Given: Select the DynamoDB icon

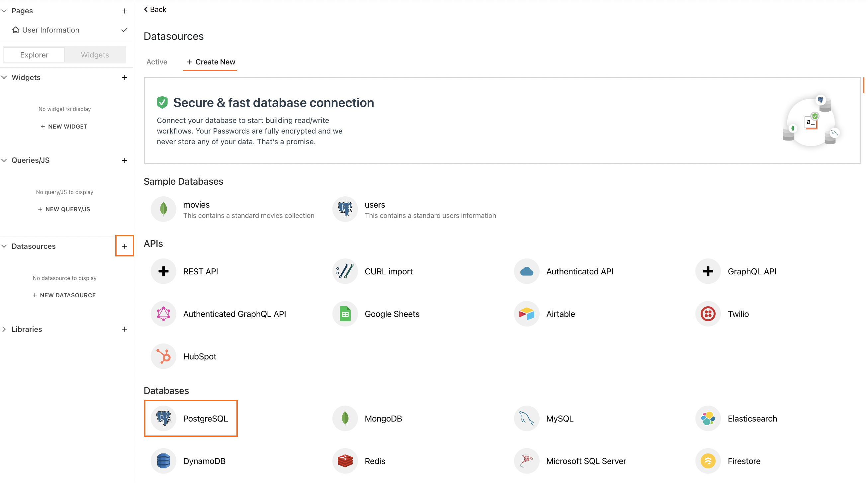Looking at the screenshot, I should pyautogui.click(x=163, y=461).
